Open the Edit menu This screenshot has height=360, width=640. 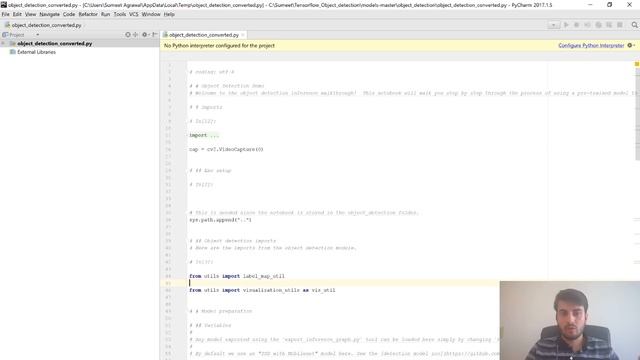(x=17, y=14)
